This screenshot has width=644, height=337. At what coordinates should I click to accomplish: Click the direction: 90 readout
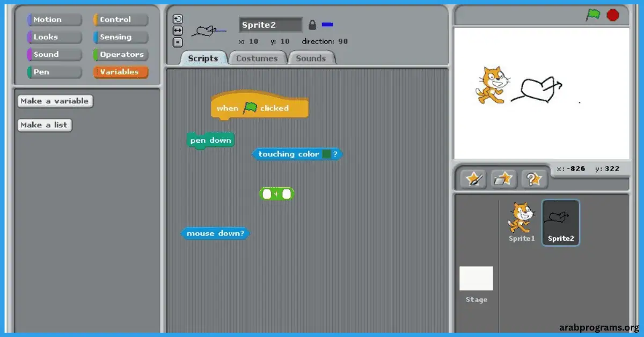(x=325, y=41)
